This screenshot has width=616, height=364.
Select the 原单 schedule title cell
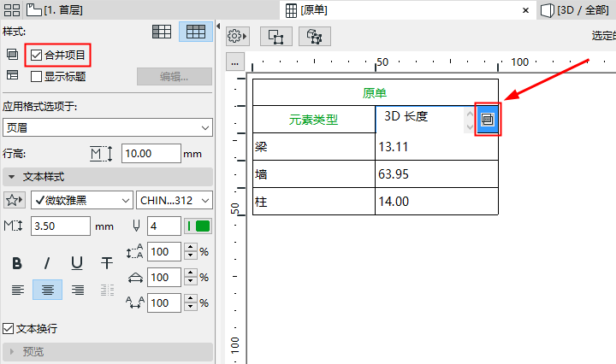[376, 92]
